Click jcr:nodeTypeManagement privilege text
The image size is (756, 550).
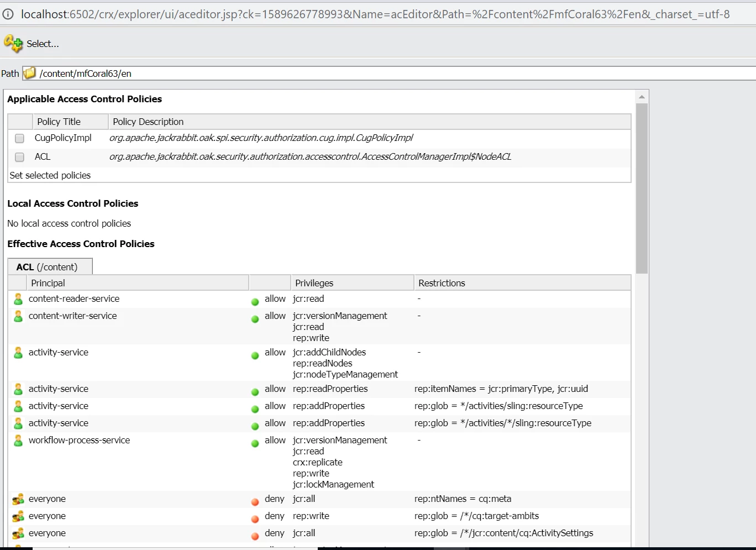tap(345, 374)
